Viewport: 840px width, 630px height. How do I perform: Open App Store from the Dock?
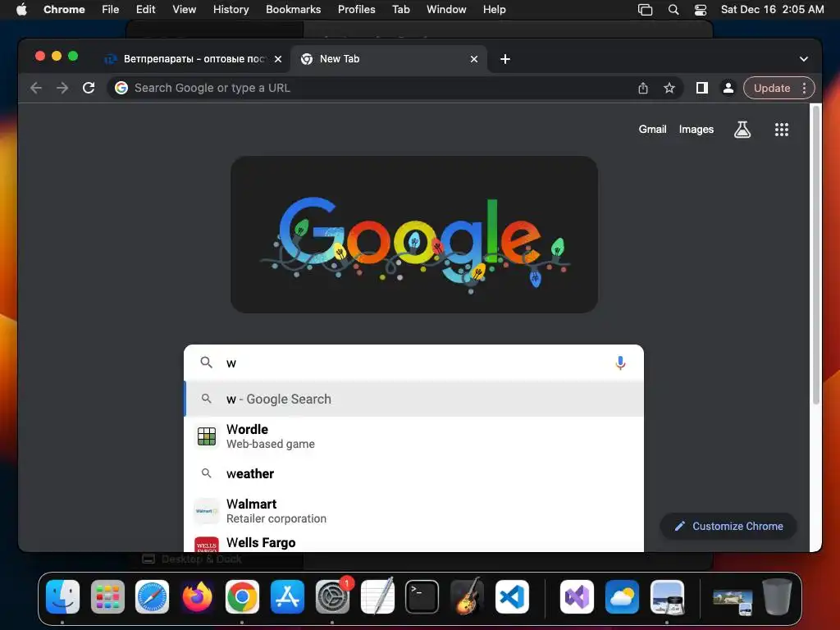tap(287, 596)
